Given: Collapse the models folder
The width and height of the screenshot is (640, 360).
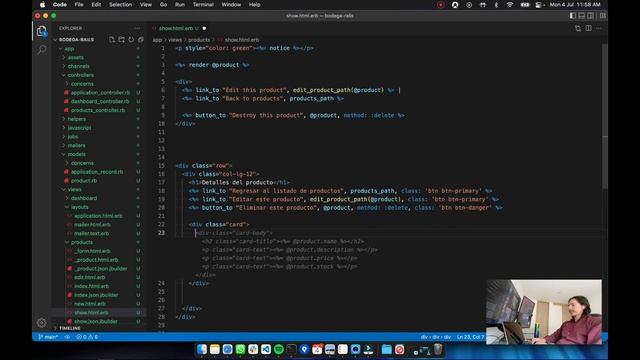Looking at the screenshot, I should pos(76,154).
